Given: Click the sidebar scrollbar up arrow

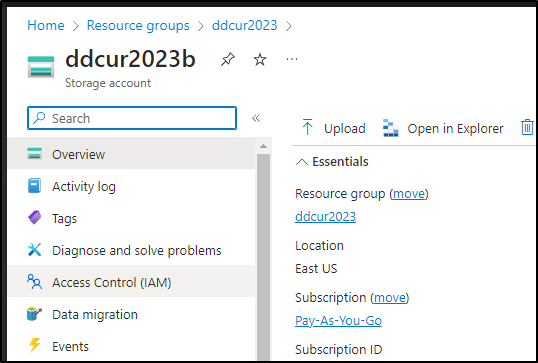Looking at the screenshot, I should click(263, 146).
